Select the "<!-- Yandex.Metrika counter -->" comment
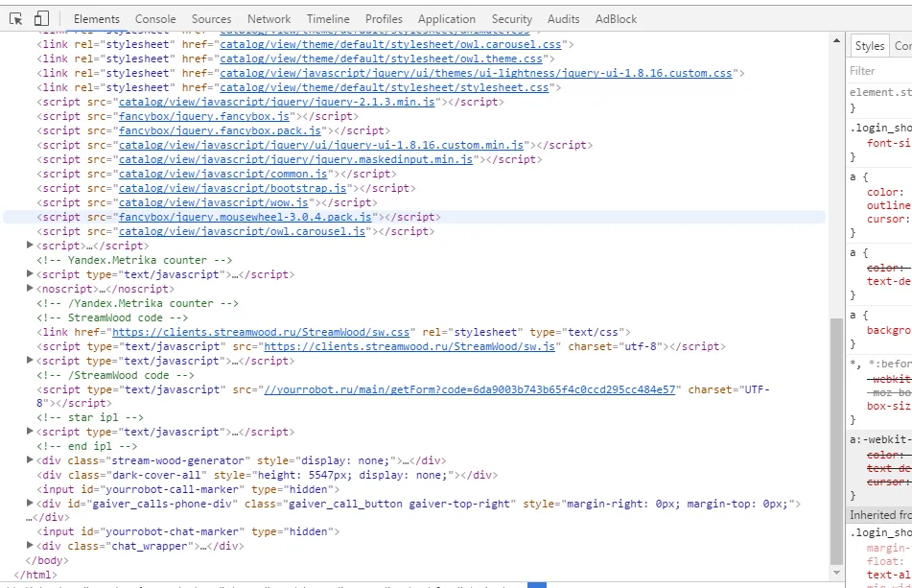The image size is (912, 588). (x=134, y=260)
